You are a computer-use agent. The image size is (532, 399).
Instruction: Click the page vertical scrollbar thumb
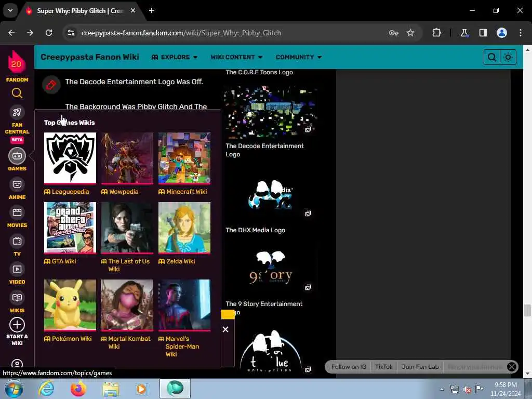(x=527, y=311)
